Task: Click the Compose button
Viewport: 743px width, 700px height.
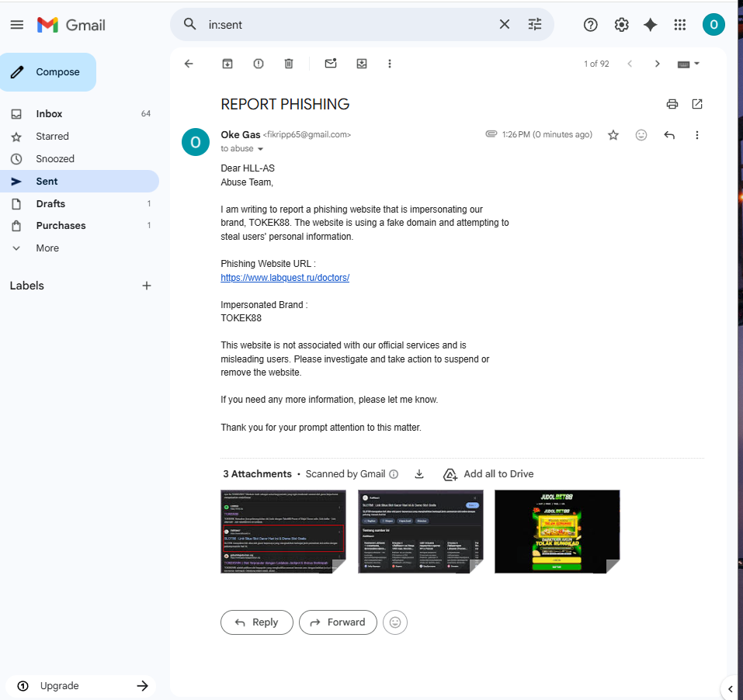Action: (x=48, y=72)
